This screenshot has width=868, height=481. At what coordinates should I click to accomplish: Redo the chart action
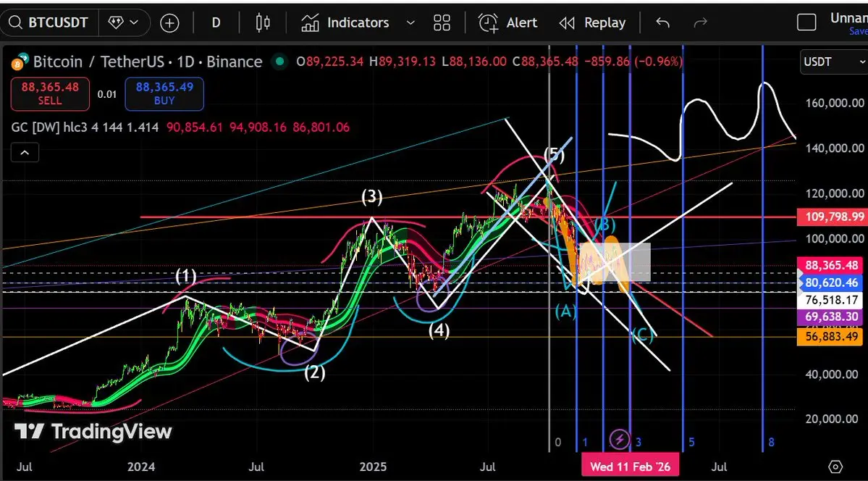pyautogui.click(x=701, y=22)
